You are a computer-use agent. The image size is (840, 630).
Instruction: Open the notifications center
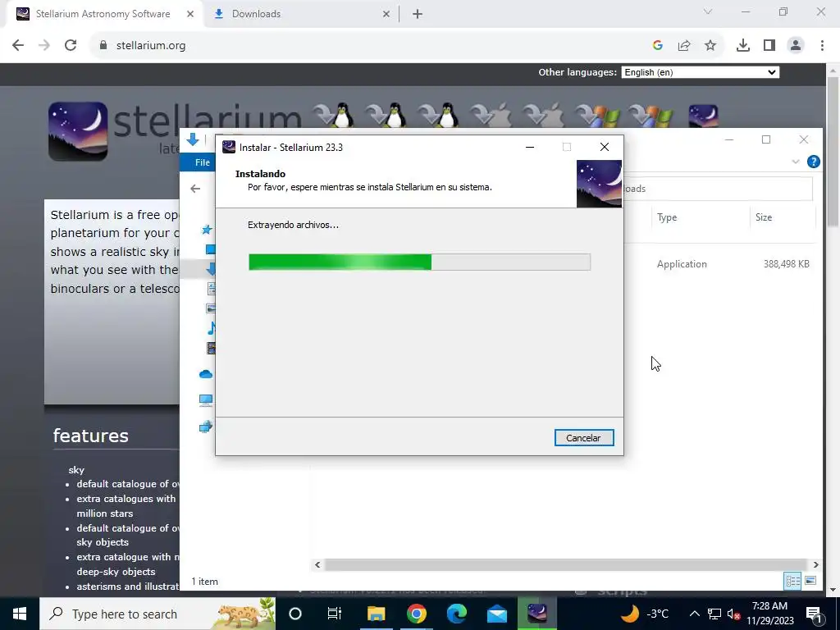[x=814, y=614]
